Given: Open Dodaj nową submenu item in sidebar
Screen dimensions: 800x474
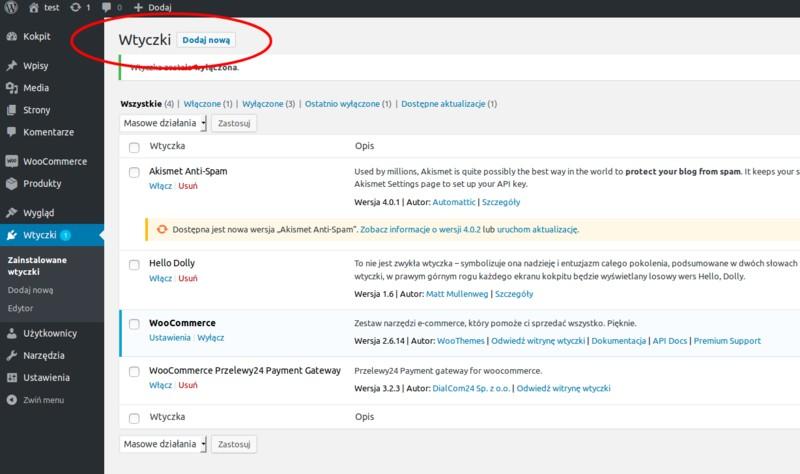Looking at the screenshot, I should (x=30, y=290).
